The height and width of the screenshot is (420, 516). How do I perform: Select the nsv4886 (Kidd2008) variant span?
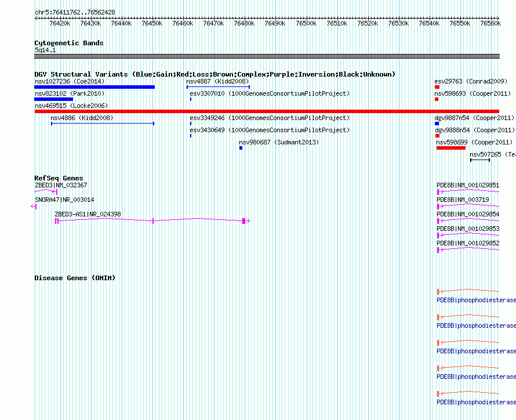[x=103, y=124]
